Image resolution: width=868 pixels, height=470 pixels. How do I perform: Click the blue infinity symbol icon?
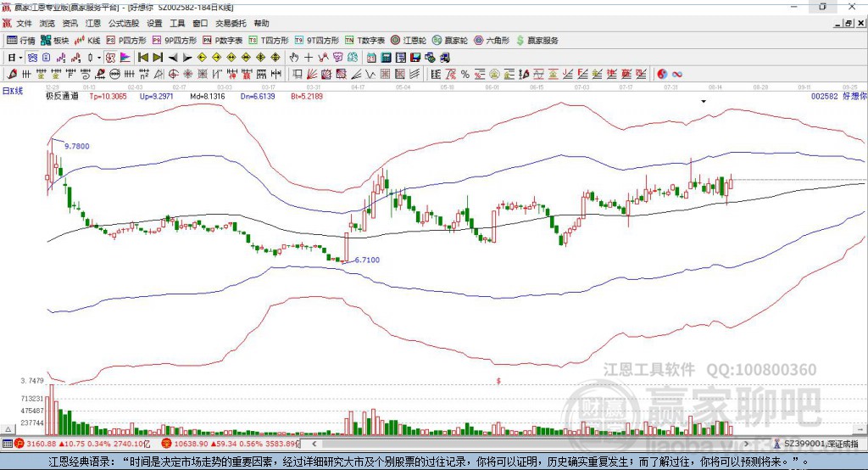(677, 74)
